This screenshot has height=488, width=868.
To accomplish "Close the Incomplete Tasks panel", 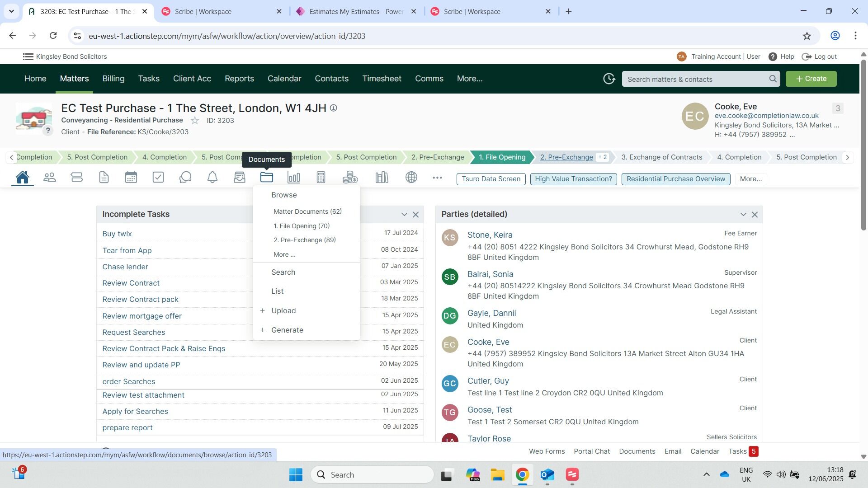I will (x=416, y=215).
